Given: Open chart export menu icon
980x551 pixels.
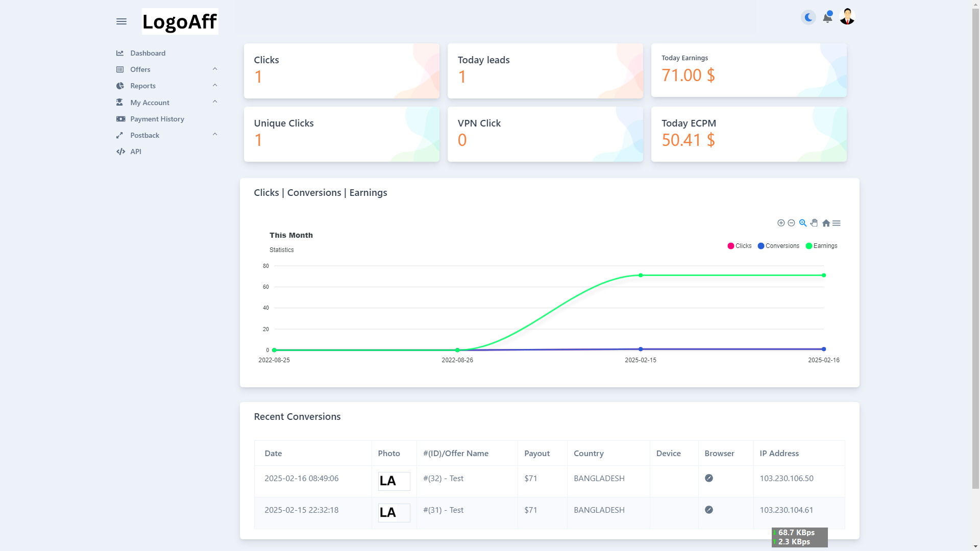Looking at the screenshot, I should 837,223.
